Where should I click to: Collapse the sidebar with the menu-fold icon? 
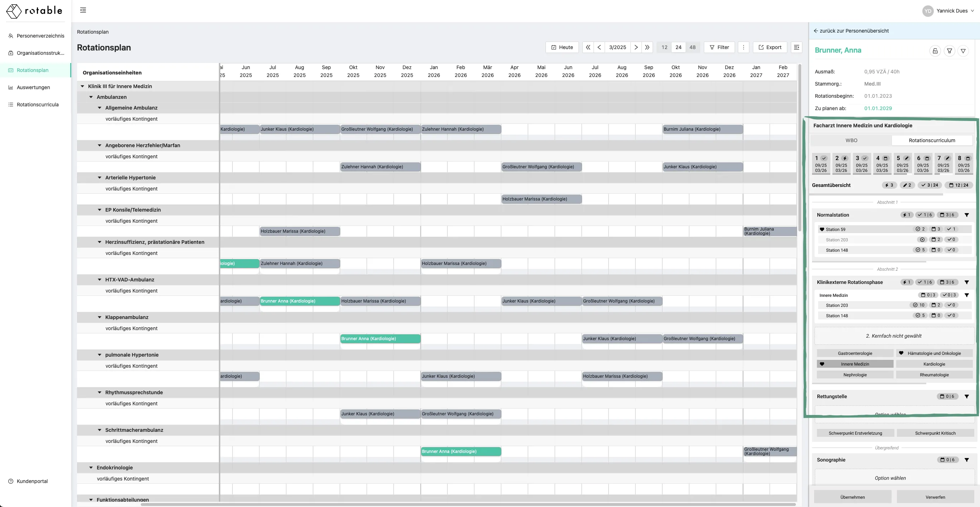83,10
